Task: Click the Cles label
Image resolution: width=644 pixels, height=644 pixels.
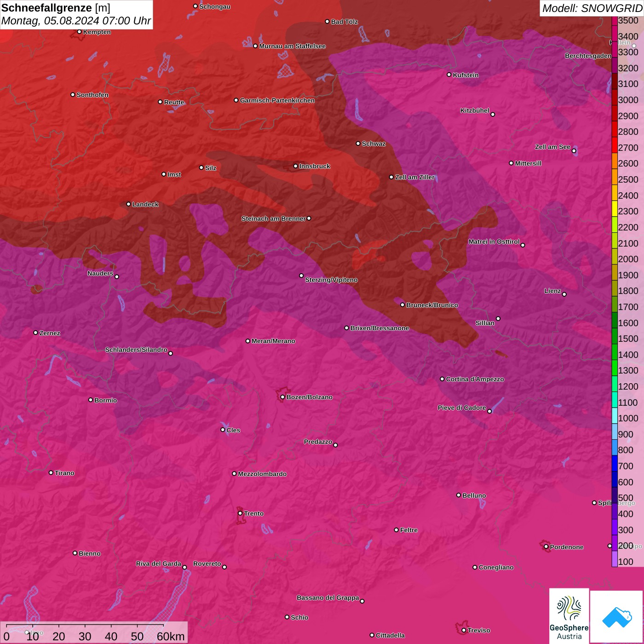Action: coord(233,430)
